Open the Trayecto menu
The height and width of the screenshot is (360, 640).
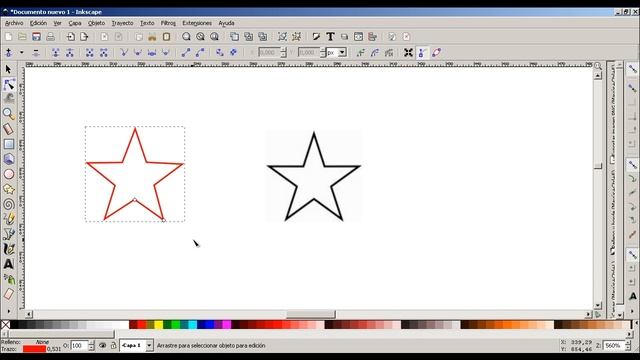[122, 23]
